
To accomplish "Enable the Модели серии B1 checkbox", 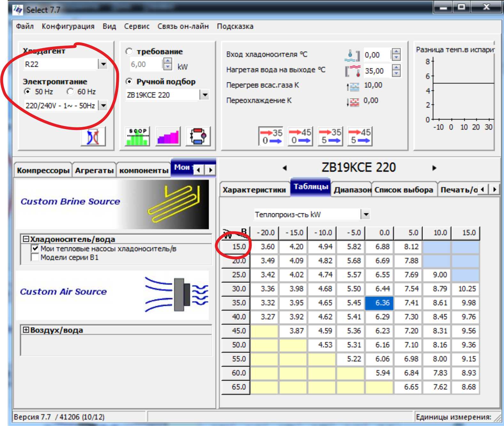I will [35, 257].
